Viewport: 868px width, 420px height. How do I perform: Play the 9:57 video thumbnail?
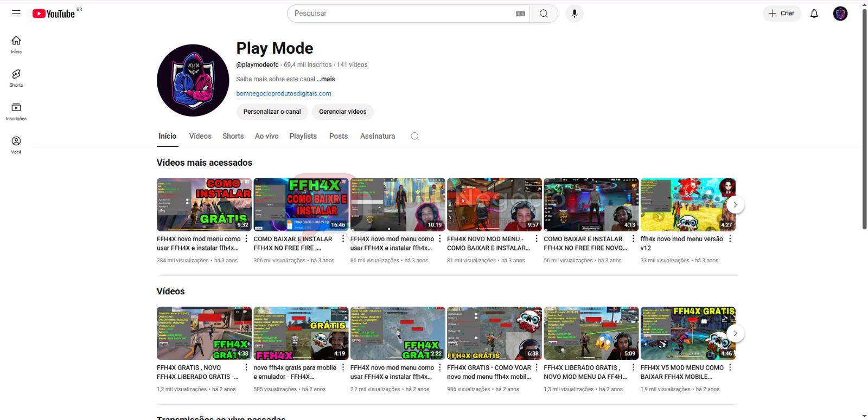pyautogui.click(x=494, y=204)
